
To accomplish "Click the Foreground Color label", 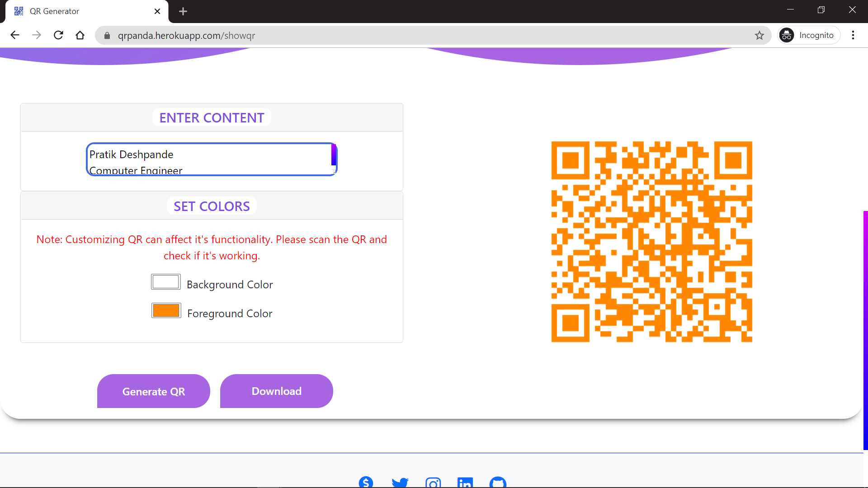I will [x=230, y=314].
